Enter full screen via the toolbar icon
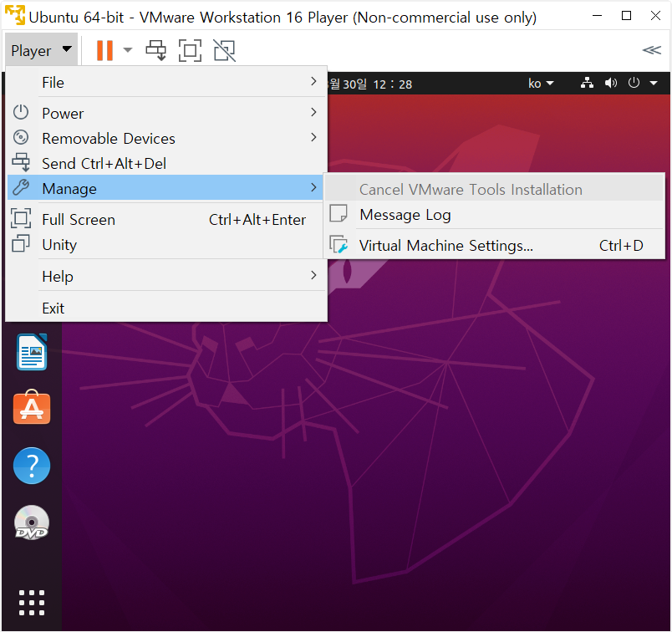 (x=190, y=51)
